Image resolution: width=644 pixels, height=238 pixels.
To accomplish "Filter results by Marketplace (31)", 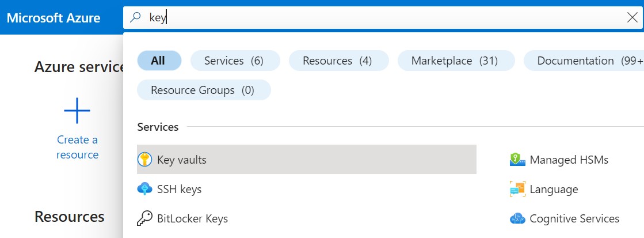I will [456, 61].
